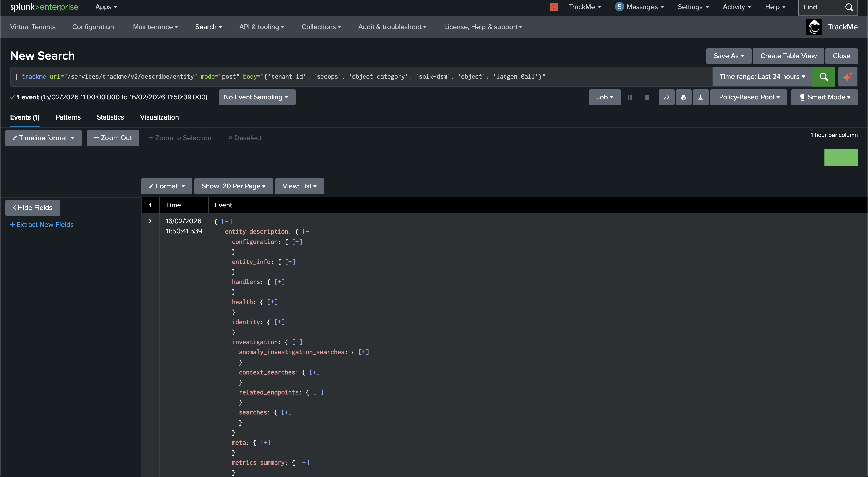The image size is (868, 477).
Task: Collapse the investigation JSON node
Action: (297, 342)
